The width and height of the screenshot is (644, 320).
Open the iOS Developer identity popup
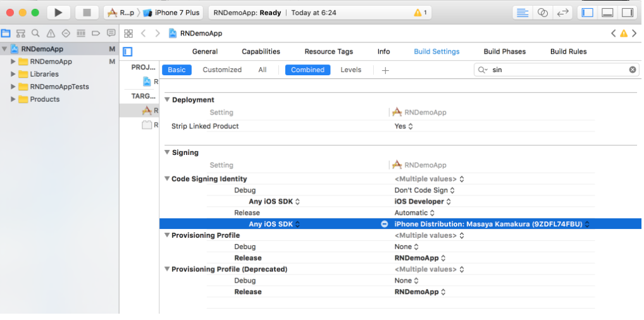[423, 202]
